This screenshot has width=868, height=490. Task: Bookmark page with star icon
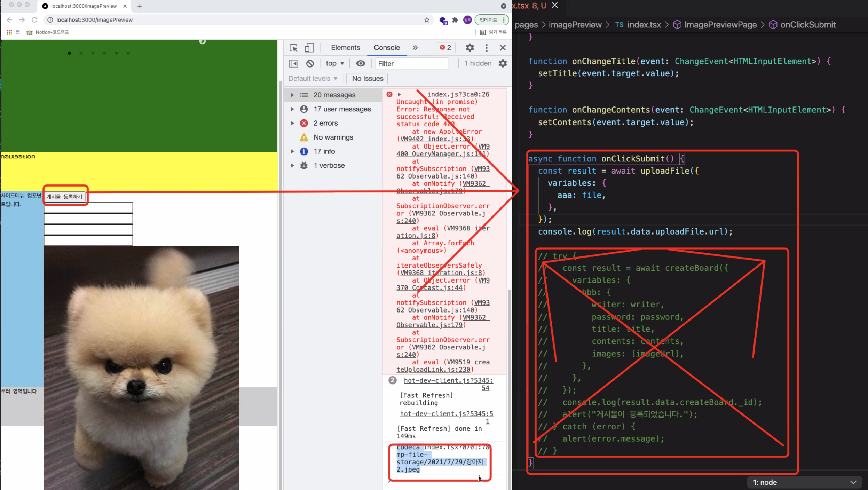(426, 20)
